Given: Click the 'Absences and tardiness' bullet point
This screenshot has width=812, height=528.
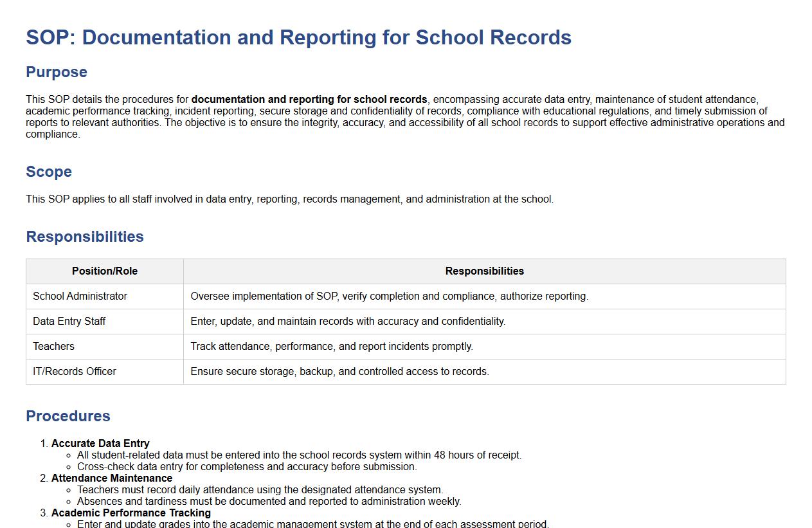Looking at the screenshot, I should (x=269, y=501).
